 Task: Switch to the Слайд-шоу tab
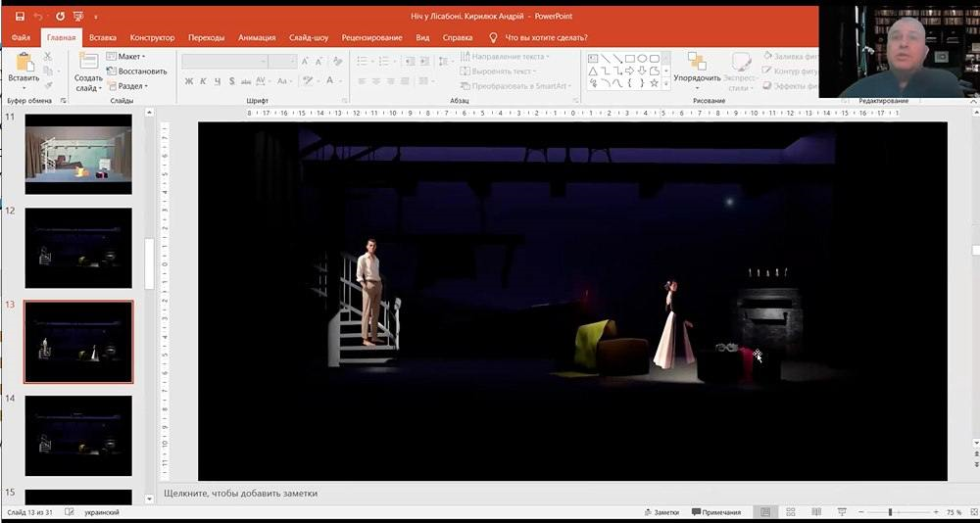(x=309, y=37)
